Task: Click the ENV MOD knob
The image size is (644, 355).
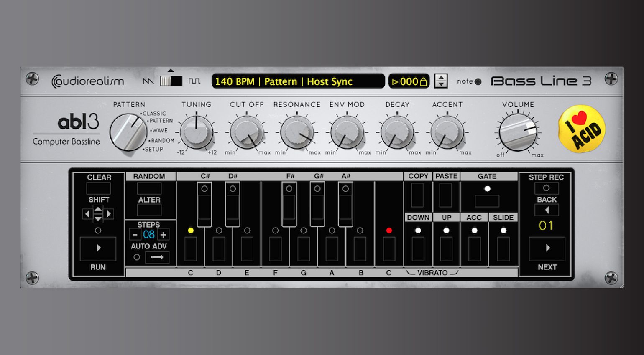Action: (x=347, y=132)
